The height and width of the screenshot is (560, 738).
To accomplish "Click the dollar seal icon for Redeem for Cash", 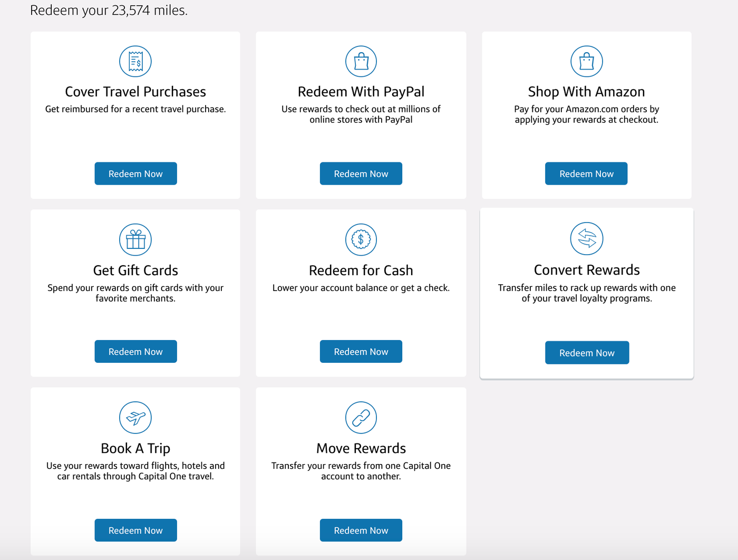I will tap(361, 239).
